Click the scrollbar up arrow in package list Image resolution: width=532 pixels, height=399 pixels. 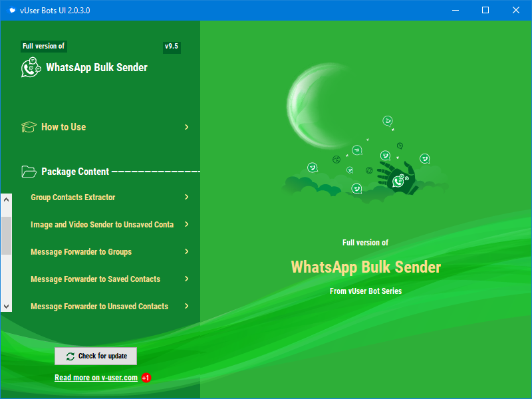point(6,199)
